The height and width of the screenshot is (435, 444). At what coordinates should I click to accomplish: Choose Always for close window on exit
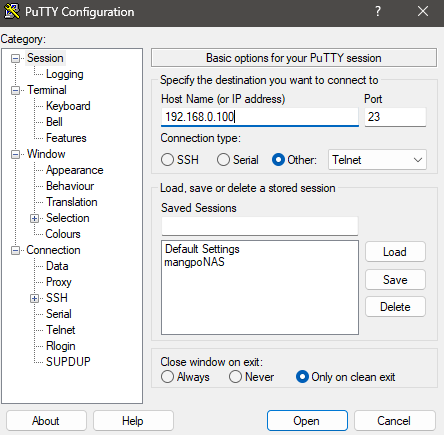pyautogui.click(x=167, y=377)
